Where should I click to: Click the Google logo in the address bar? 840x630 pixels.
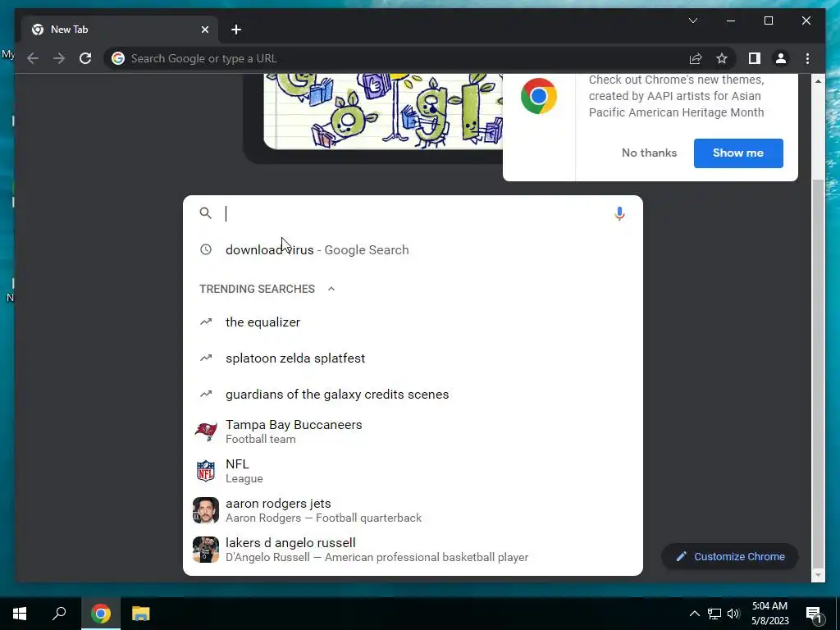pos(118,58)
